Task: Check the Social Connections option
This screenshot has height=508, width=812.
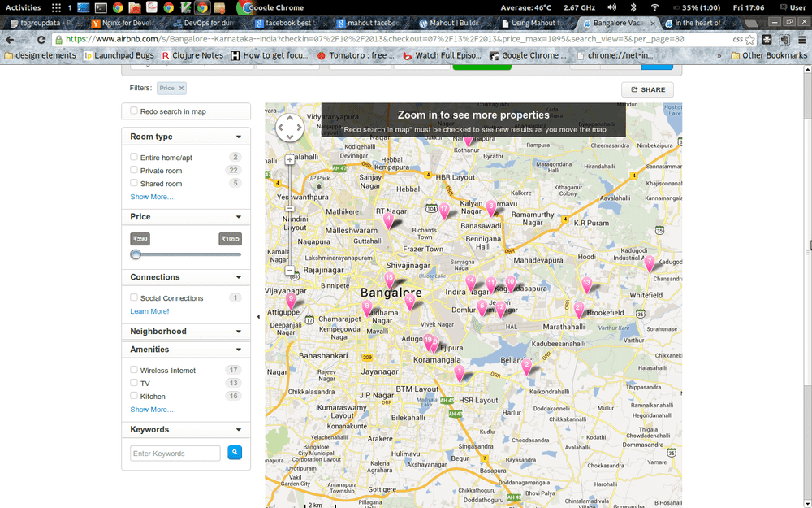Action: [134, 297]
